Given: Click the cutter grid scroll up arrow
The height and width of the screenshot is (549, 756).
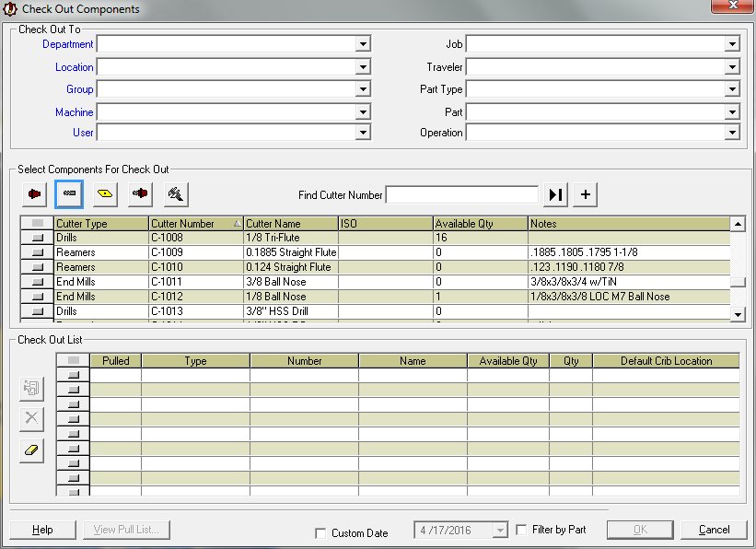Looking at the screenshot, I should click(738, 224).
